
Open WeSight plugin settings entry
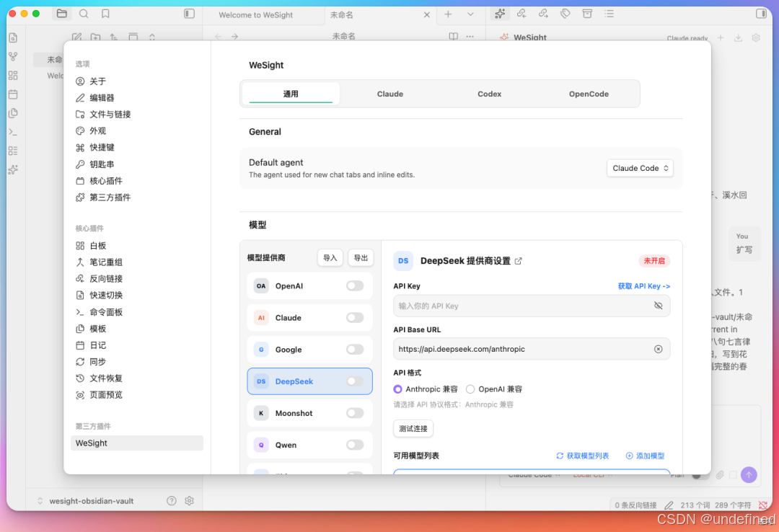pos(137,443)
